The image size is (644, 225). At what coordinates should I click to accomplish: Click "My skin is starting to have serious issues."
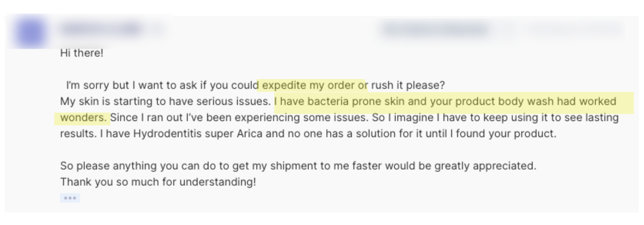pyautogui.click(x=165, y=102)
